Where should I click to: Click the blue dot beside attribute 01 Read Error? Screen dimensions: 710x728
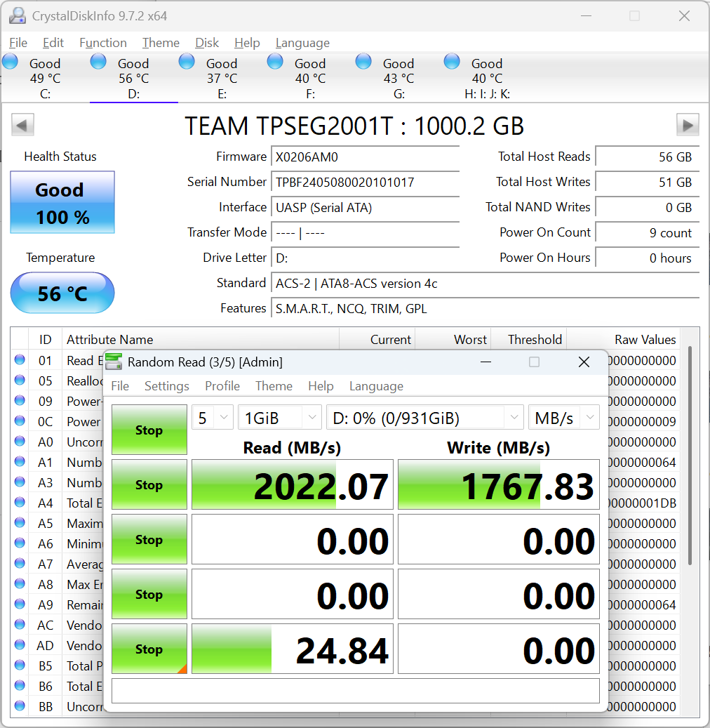19,360
